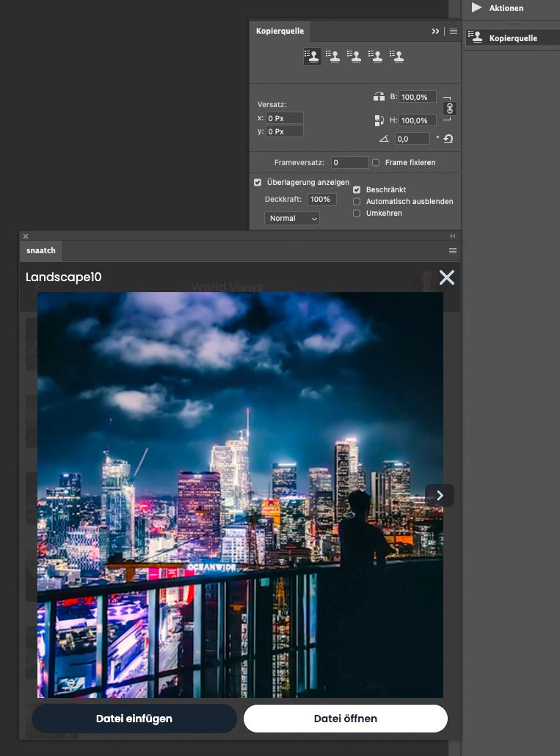Click the Deckkraft 100% field
560x756 pixels.
tap(322, 199)
